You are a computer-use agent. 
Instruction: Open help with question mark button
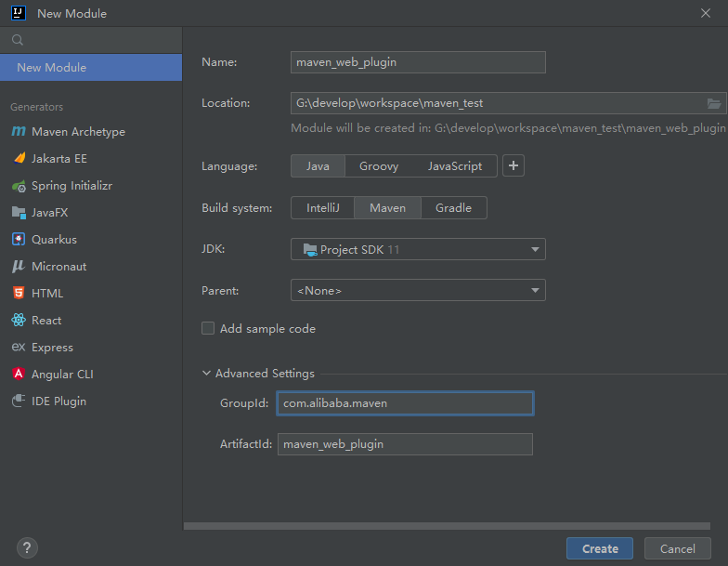pyautogui.click(x=28, y=548)
